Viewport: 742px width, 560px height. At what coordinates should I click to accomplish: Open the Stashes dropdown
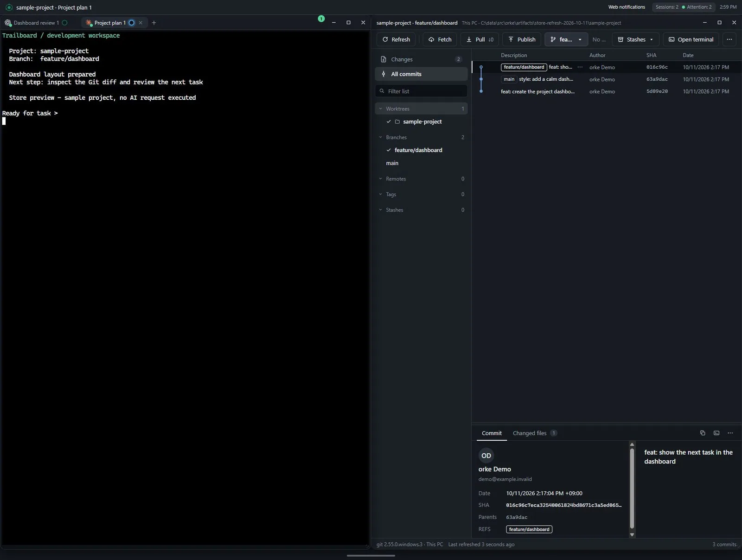click(x=636, y=39)
